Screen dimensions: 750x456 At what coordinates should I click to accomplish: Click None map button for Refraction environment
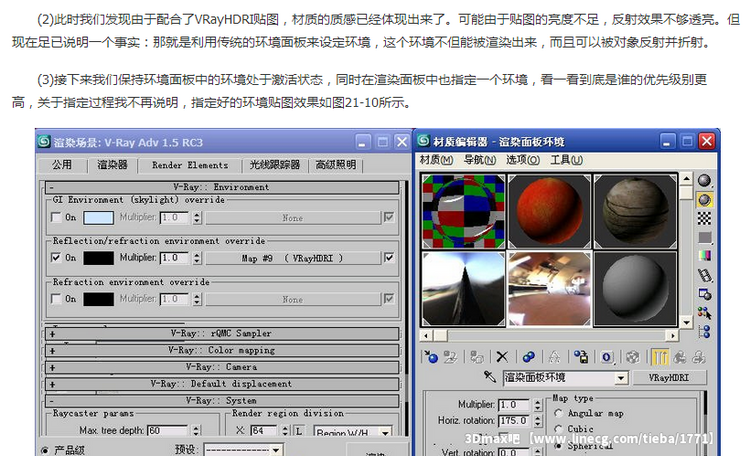(293, 300)
